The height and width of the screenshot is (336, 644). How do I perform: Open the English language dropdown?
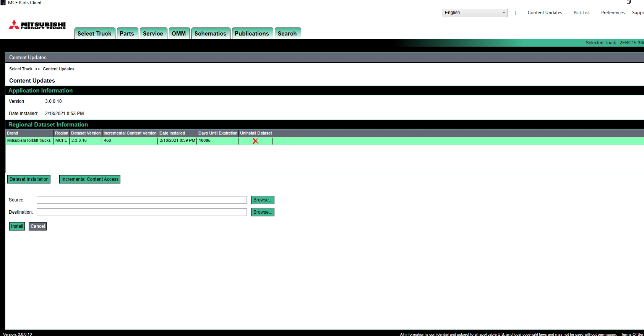tap(475, 13)
